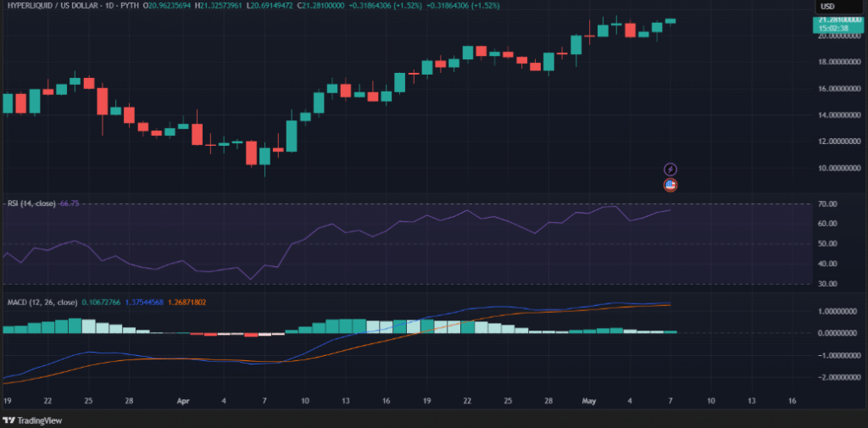Click the 14.00 price axis label

pos(840,115)
